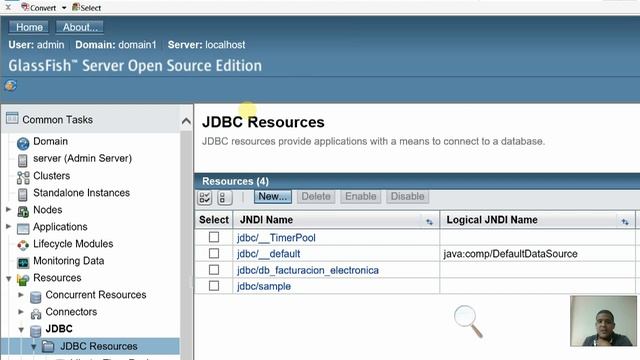Expand the Connectors tree node

(21, 311)
